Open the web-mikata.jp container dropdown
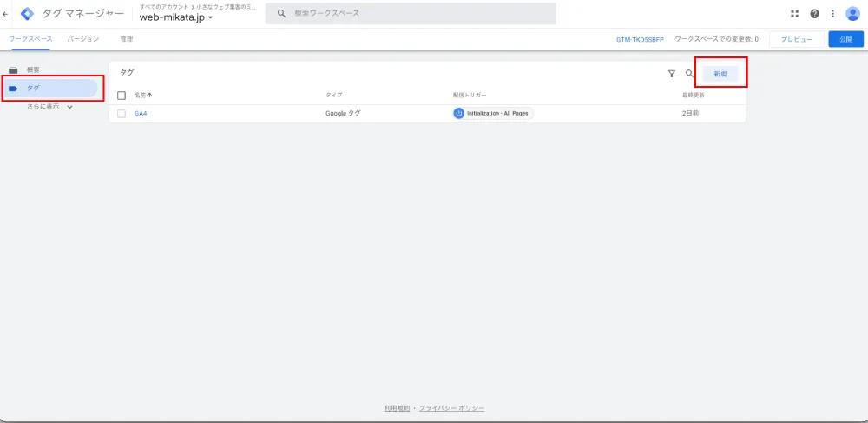Viewport: 868px width, 423px height. pyautogui.click(x=176, y=17)
